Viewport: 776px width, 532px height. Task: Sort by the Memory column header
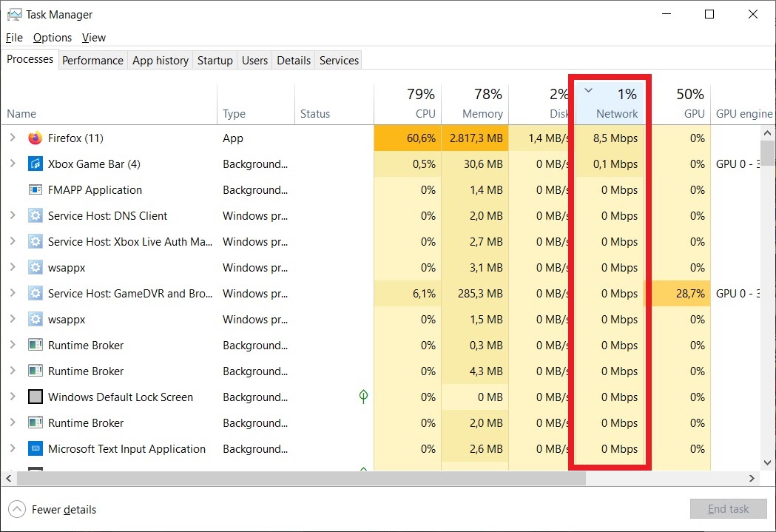[475, 104]
